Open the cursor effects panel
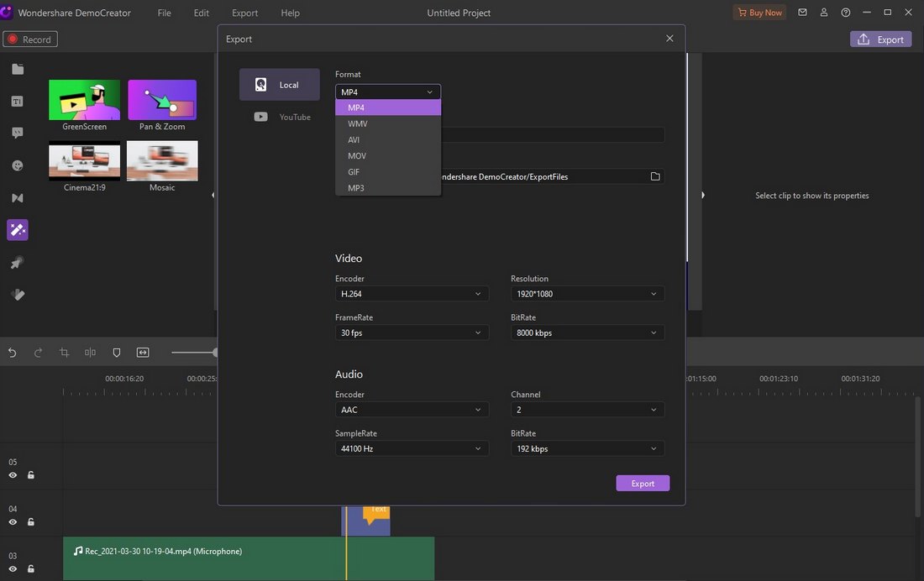Screen dimensions: 924x581 18,262
